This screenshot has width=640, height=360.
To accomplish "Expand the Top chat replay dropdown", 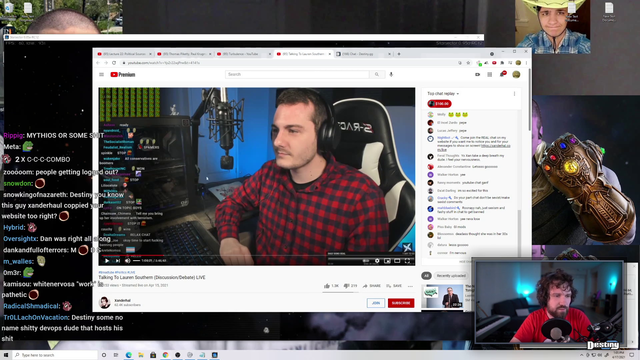I will [443, 93].
